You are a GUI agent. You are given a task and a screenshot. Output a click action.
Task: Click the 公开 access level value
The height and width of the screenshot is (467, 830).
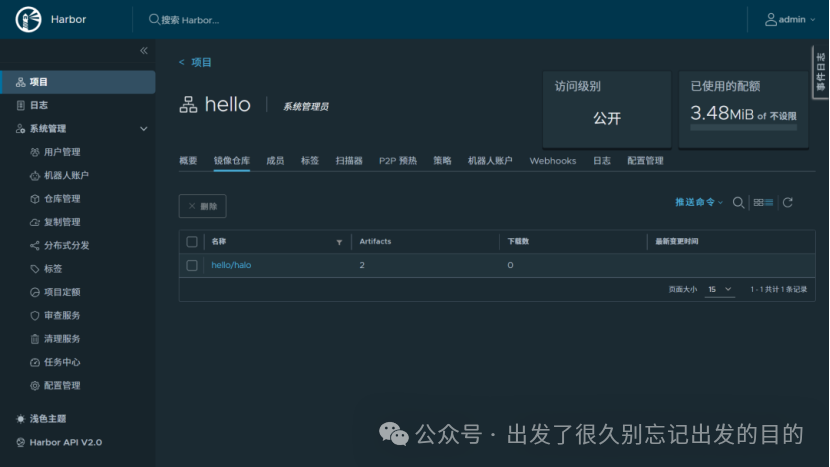point(607,118)
